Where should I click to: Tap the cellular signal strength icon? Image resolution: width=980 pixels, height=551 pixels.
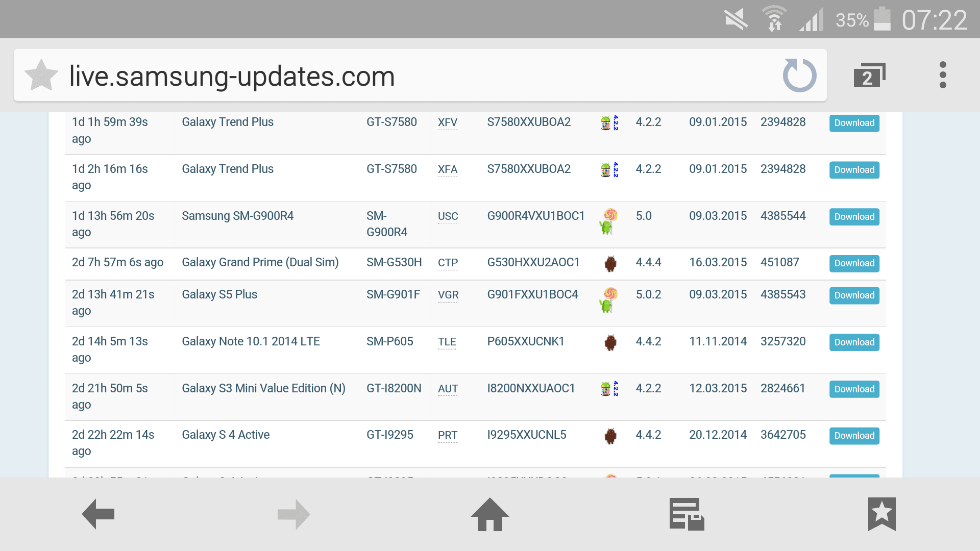(x=812, y=20)
